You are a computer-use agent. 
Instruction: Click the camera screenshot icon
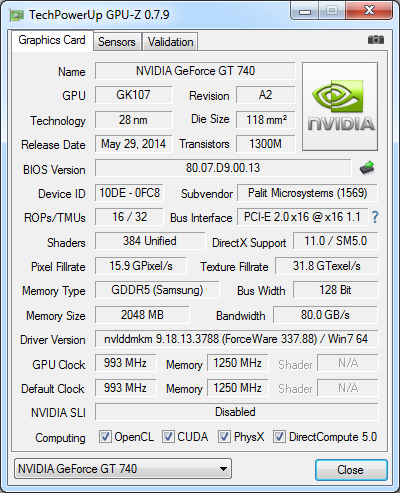[376, 40]
